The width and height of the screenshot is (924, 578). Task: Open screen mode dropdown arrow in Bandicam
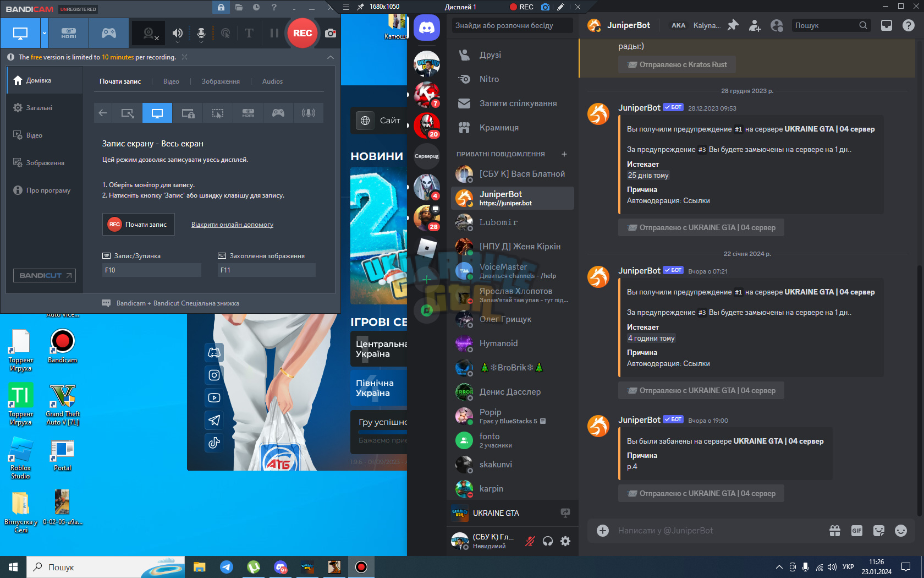tap(45, 33)
